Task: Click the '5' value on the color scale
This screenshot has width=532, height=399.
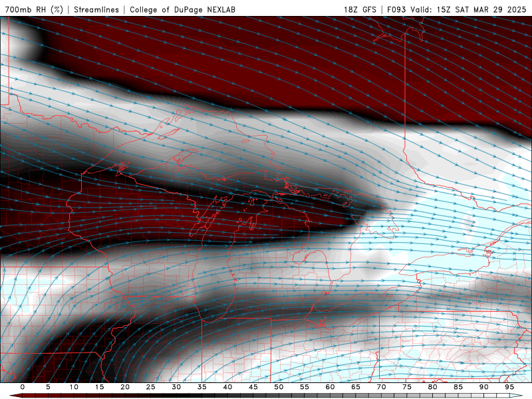Action: [48, 387]
